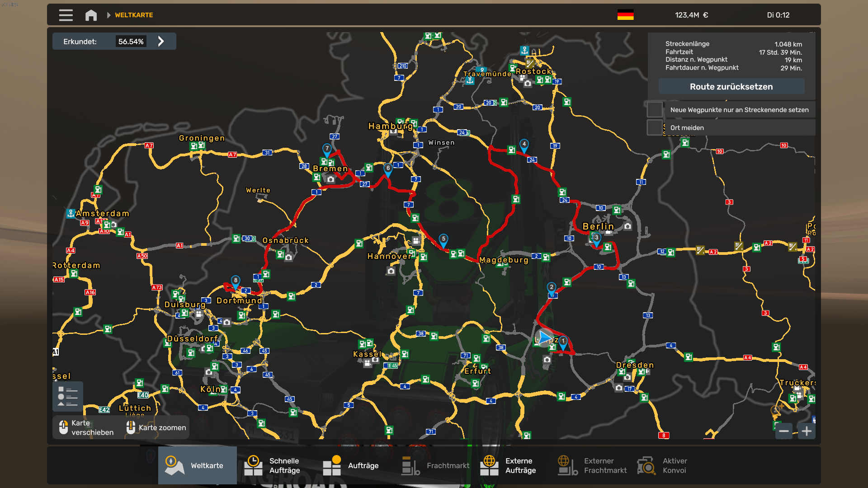The height and width of the screenshot is (488, 868).
Task: Click the game clock Di 0:12
Action: [x=778, y=15]
